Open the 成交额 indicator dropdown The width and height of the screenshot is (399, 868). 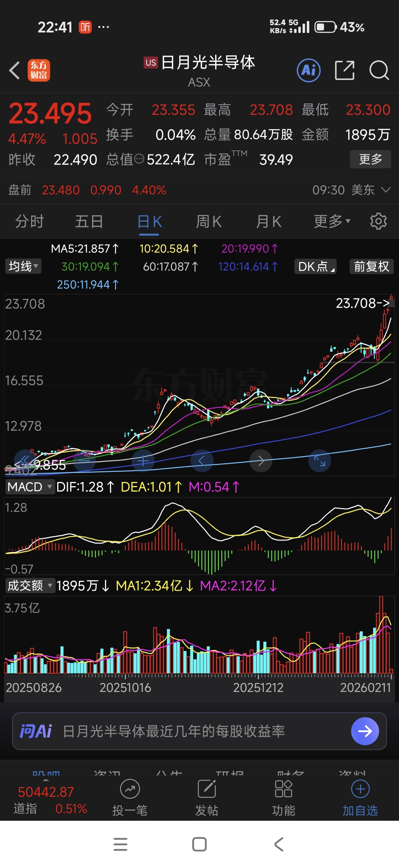(x=30, y=586)
